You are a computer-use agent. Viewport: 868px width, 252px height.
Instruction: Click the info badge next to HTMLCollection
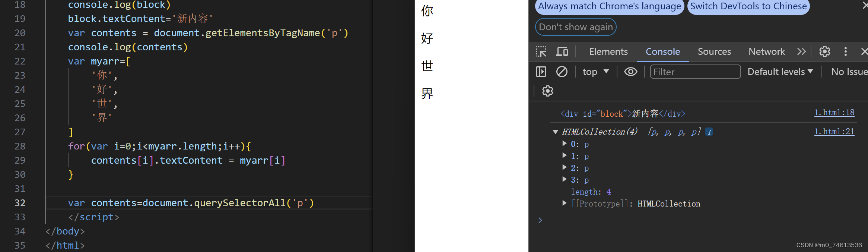point(709,132)
